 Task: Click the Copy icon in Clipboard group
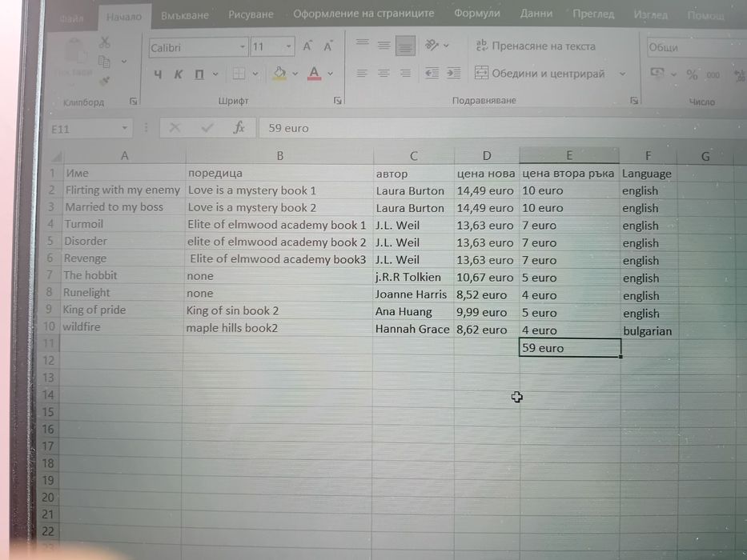point(104,62)
